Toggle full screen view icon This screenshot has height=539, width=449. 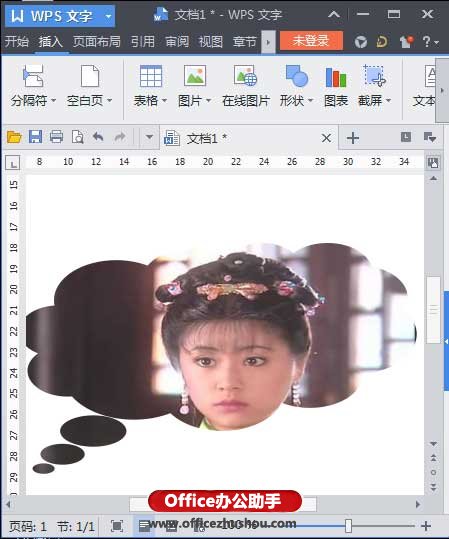(x=117, y=526)
